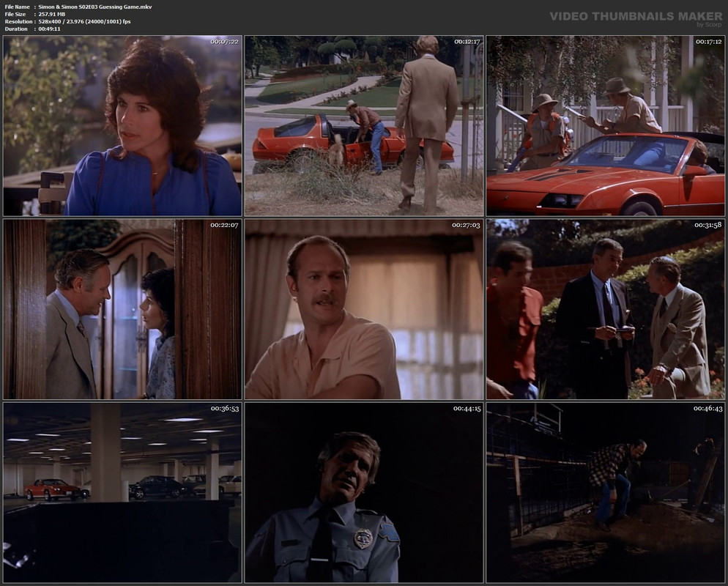Click the 00:22:07 timestamp label
728x586 pixels.
point(224,225)
